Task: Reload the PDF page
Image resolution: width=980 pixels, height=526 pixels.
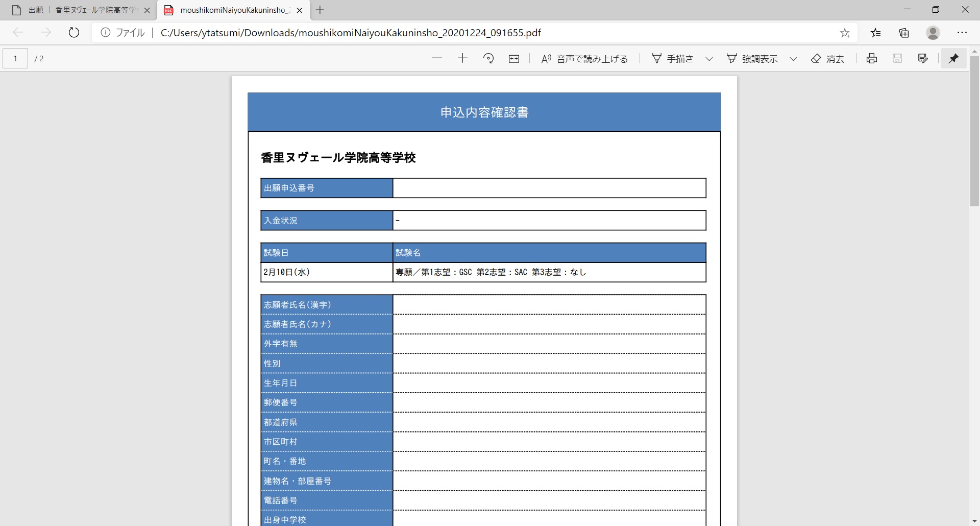Action: [x=74, y=33]
